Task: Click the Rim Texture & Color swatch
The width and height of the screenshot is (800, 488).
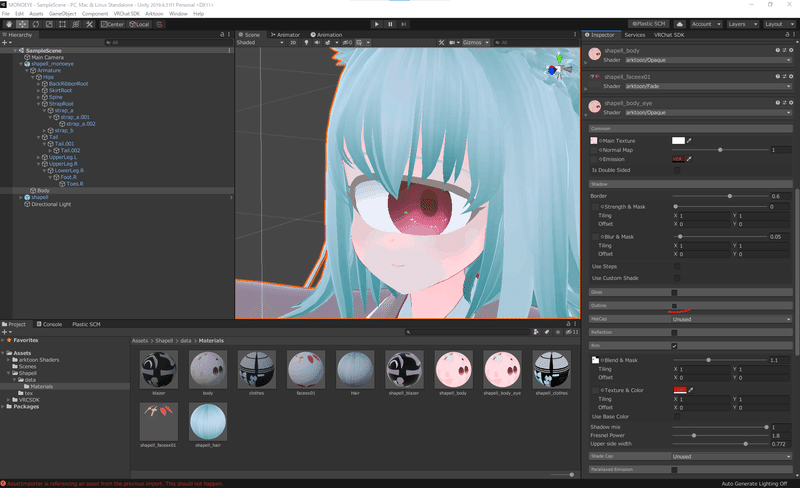Action: click(x=680, y=390)
